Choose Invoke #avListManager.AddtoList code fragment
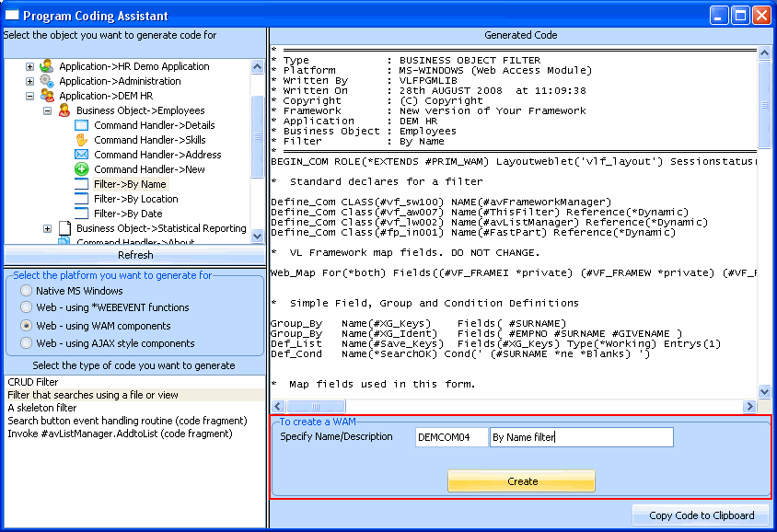The height and width of the screenshot is (532, 777). coord(134,434)
